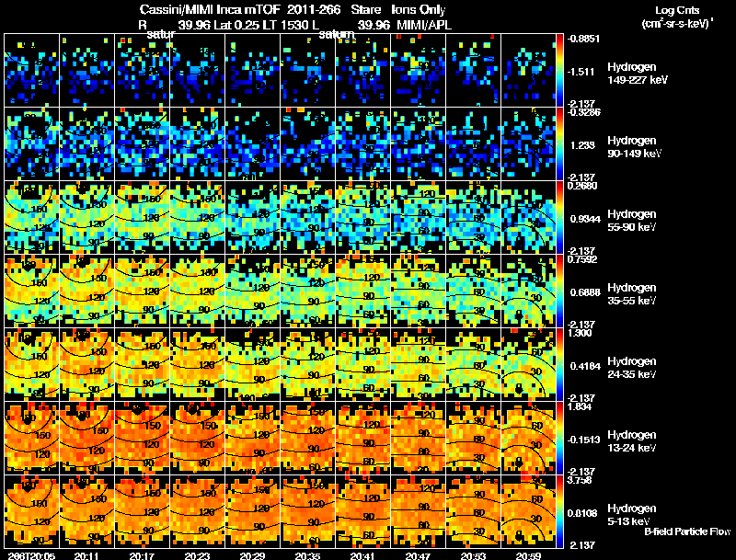Click the 266T20:05 time label
736x560 pixels.
pos(31,555)
